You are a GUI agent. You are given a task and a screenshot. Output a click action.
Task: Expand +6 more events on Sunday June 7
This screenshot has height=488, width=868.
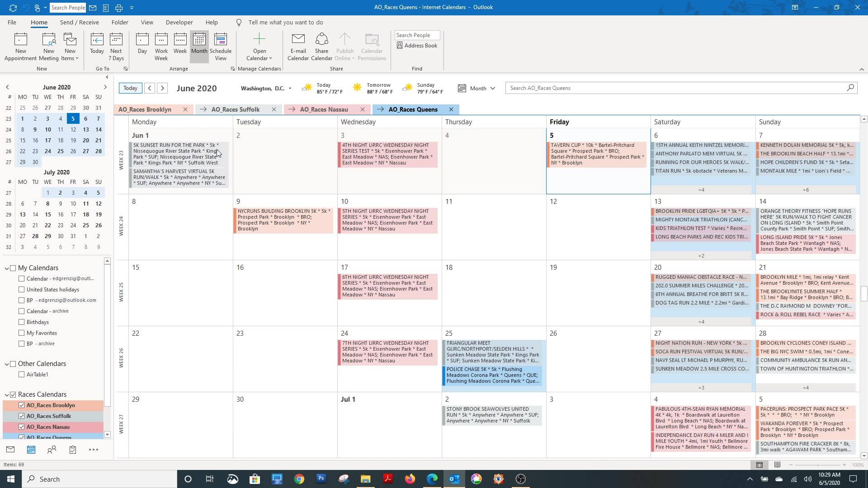click(x=806, y=190)
